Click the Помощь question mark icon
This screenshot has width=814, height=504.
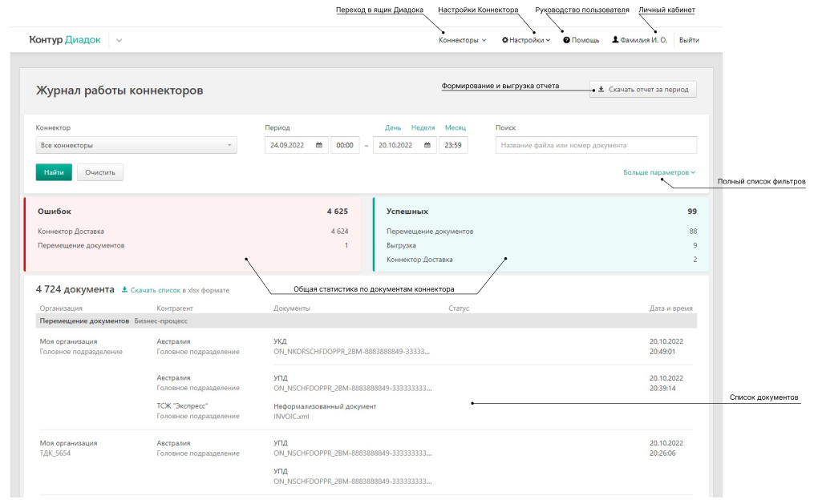566,40
